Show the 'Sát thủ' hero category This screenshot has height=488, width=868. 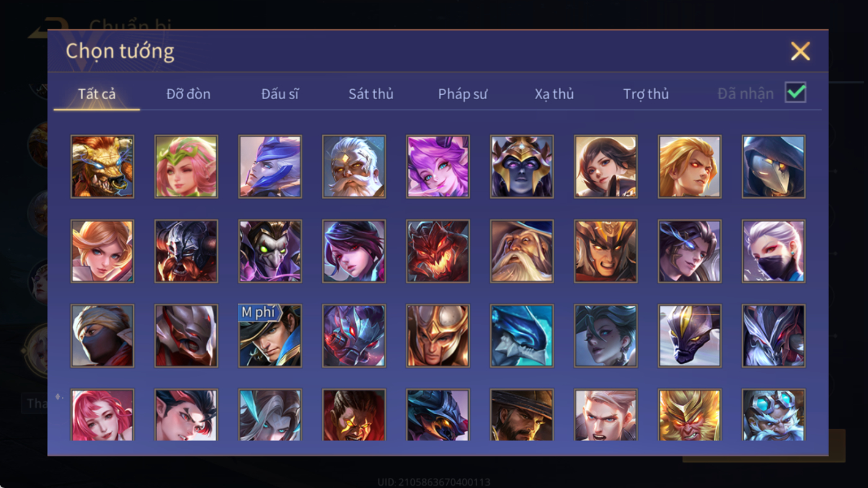[x=371, y=94]
